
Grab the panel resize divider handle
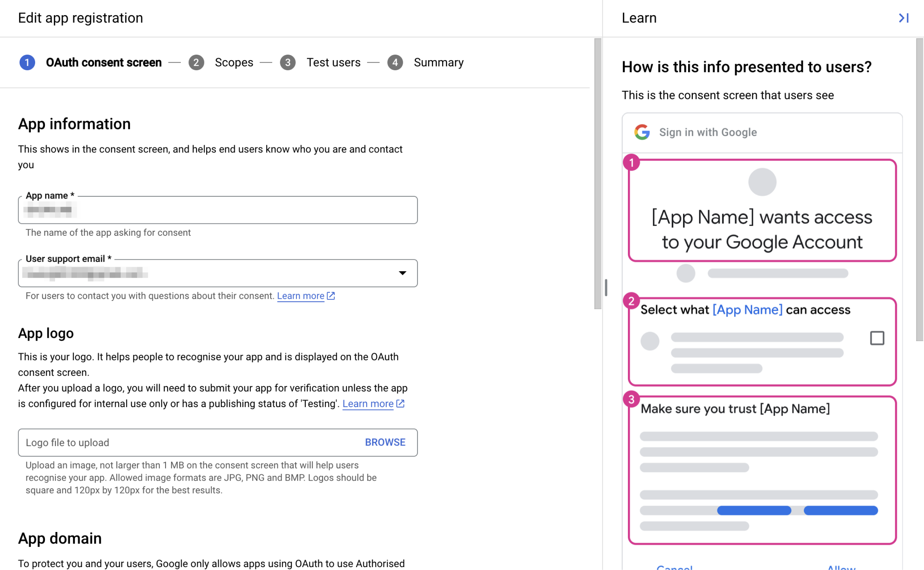coord(606,288)
